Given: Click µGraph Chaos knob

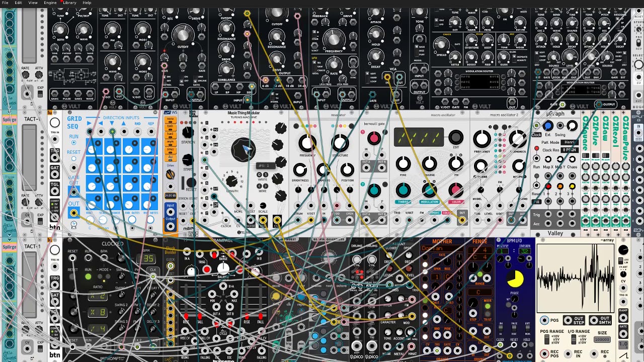Looking at the screenshot, I should click(572, 159).
